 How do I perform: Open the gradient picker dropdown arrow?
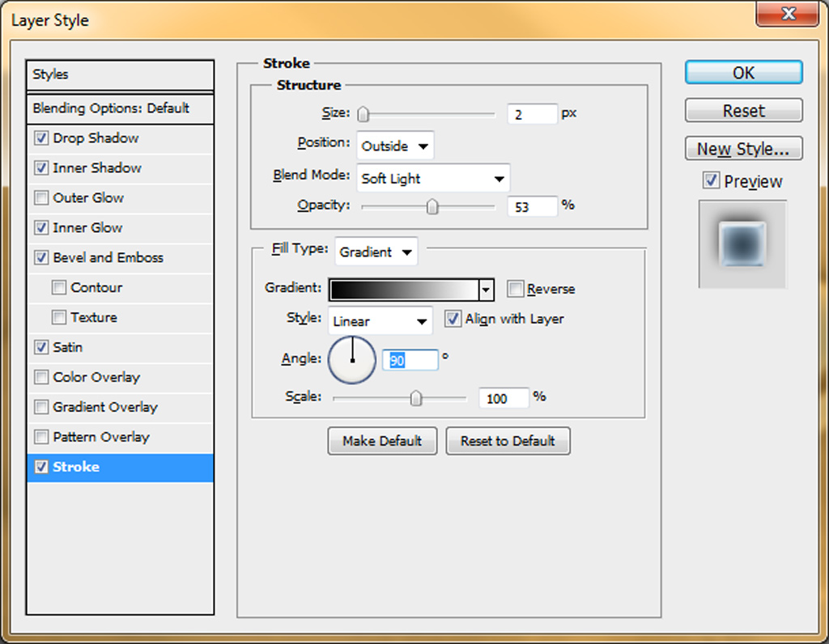pyautogui.click(x=486, y=290)
